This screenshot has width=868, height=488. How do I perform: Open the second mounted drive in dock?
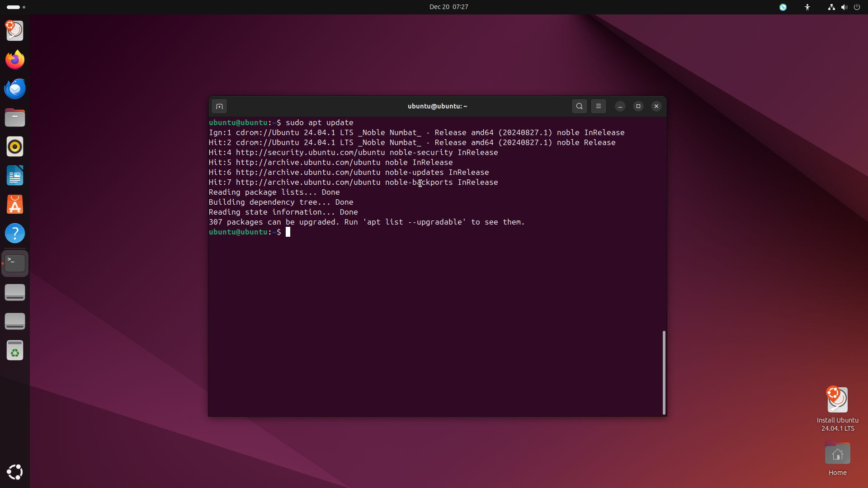click(x=15, y=321)
